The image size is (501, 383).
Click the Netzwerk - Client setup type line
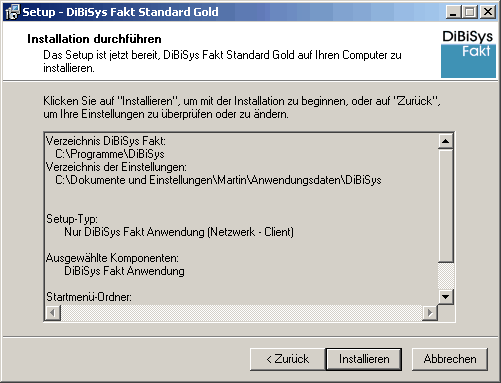click(179, 232)
